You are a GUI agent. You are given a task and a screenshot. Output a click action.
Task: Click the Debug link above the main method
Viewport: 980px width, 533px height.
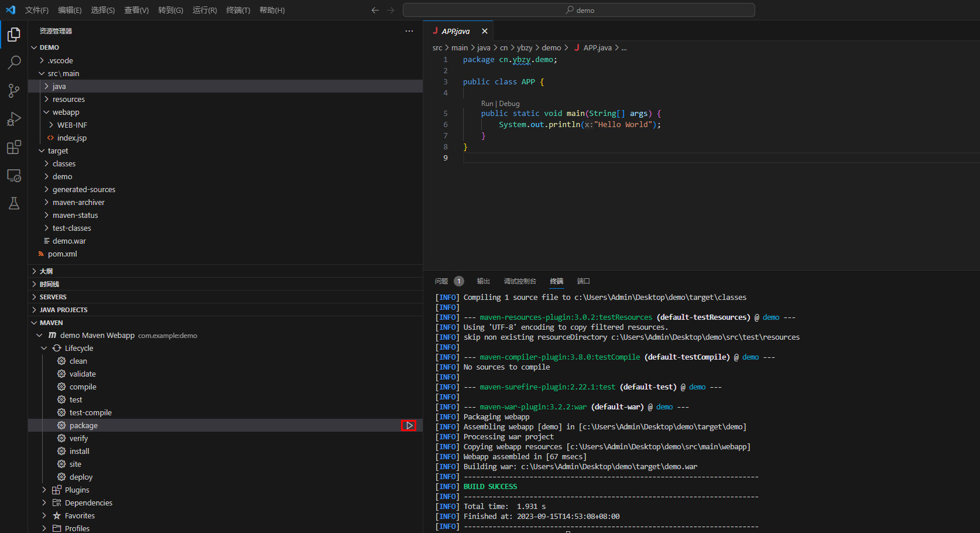509,103
